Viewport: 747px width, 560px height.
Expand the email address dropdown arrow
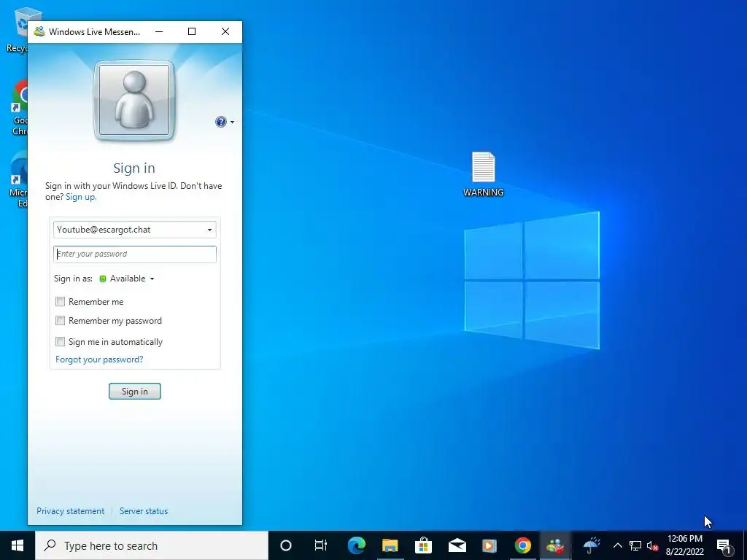[x=209, y=230]
